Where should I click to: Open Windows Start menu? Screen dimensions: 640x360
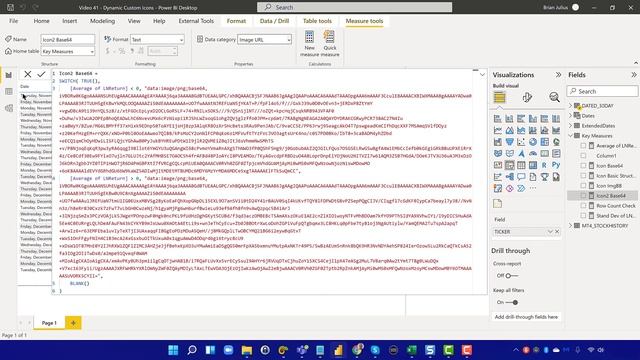173,350
